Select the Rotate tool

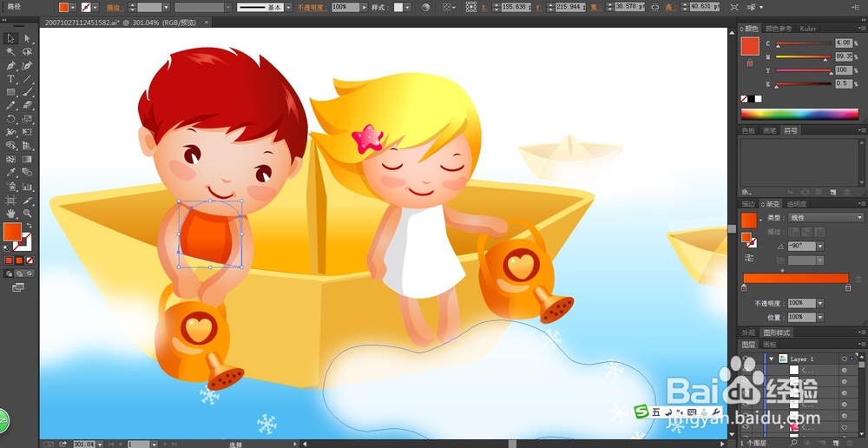pyautogui.click(x=10, y=119)
